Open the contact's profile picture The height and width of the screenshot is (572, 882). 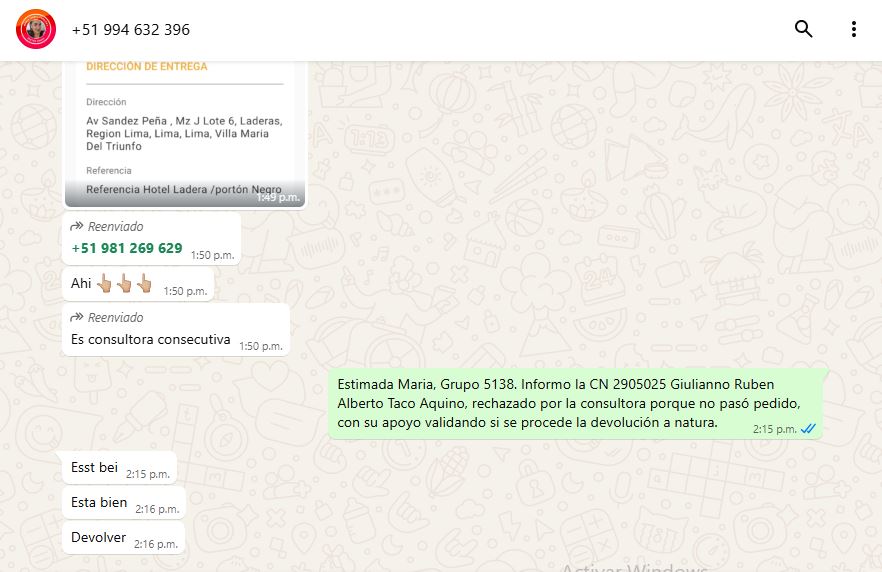(36, 30)
